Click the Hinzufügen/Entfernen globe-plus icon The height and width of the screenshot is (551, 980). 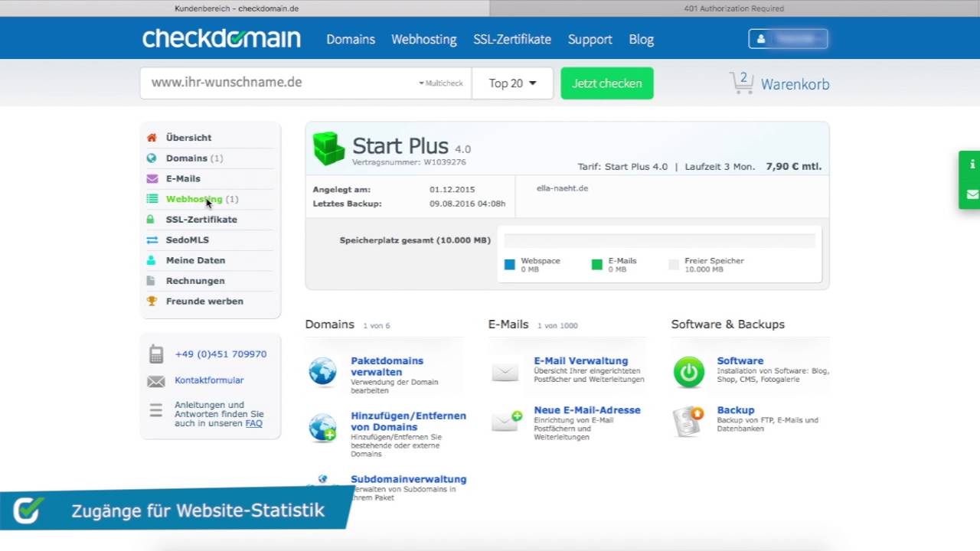point(322,428)
